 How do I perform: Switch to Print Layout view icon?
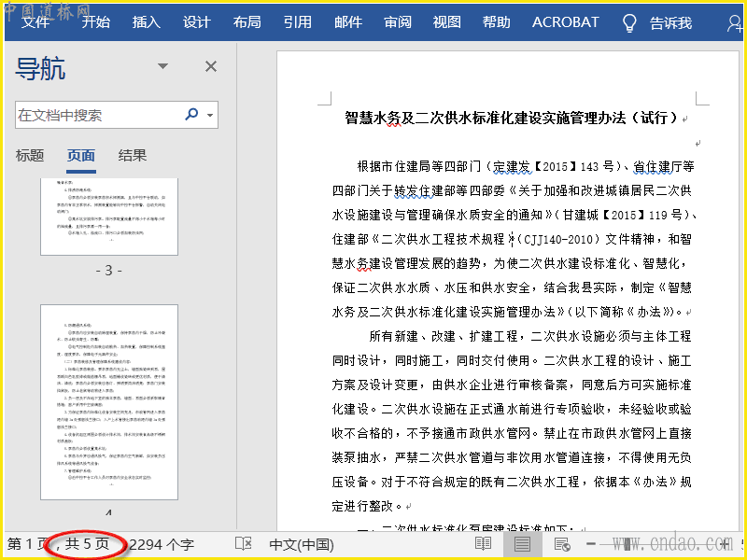pos(522,544)
